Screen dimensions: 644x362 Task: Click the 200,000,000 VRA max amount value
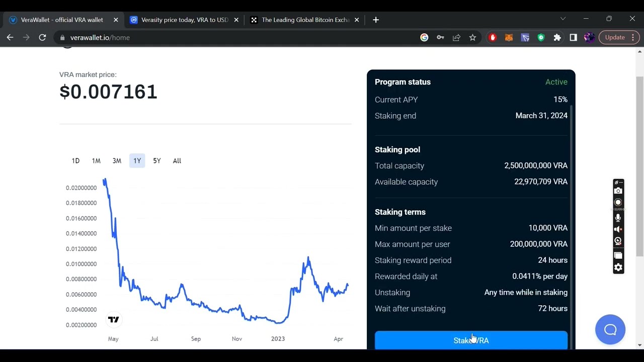539,244
